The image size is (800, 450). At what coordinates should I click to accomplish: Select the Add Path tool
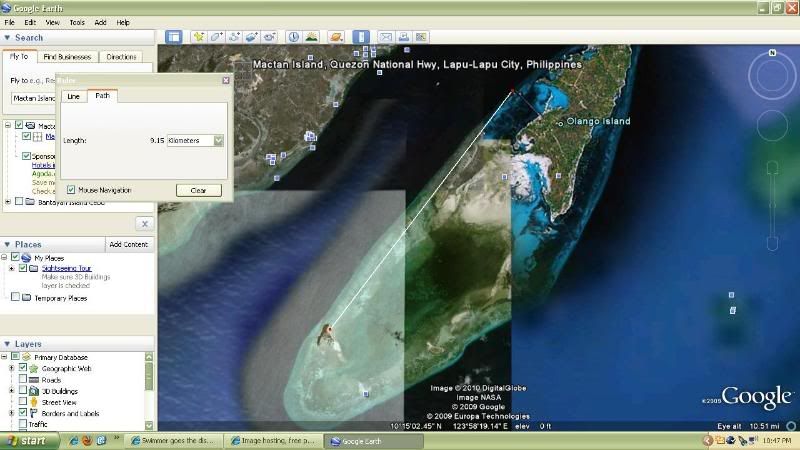click(234, 37)
